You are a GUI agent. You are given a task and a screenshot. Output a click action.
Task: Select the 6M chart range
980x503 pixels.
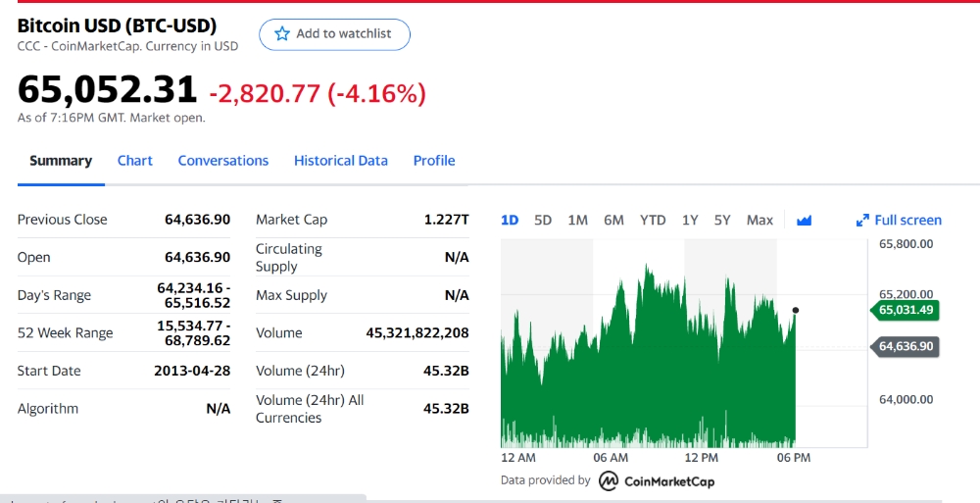pyautogui.click(x=613, y=221)
